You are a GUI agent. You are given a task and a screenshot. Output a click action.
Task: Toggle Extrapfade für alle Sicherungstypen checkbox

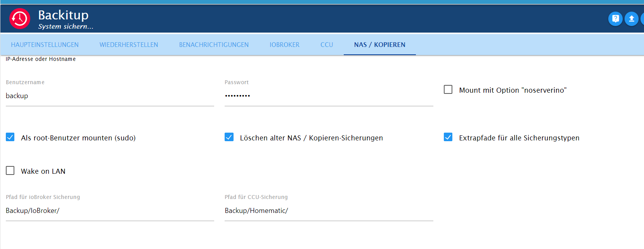coord(448,137)
